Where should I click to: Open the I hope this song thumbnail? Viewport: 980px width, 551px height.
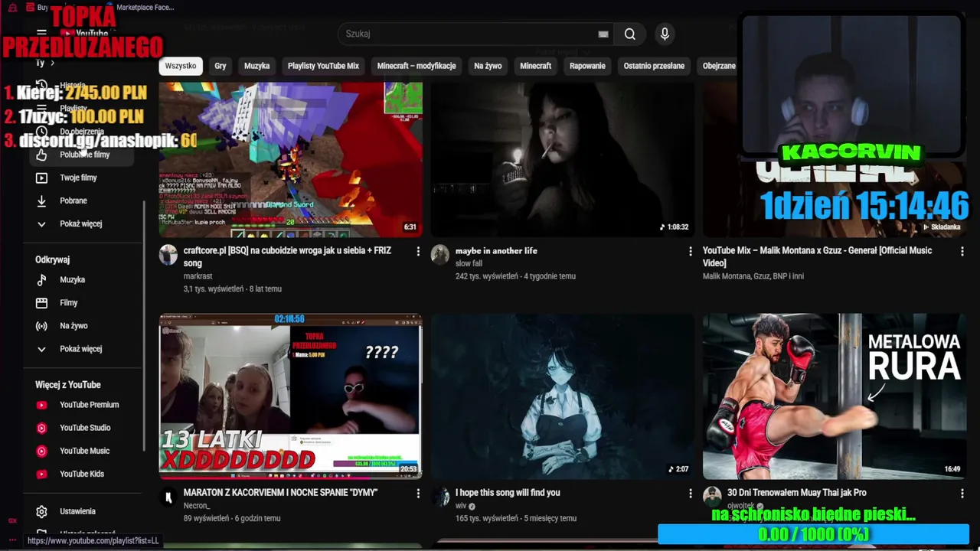coord(562,396)
